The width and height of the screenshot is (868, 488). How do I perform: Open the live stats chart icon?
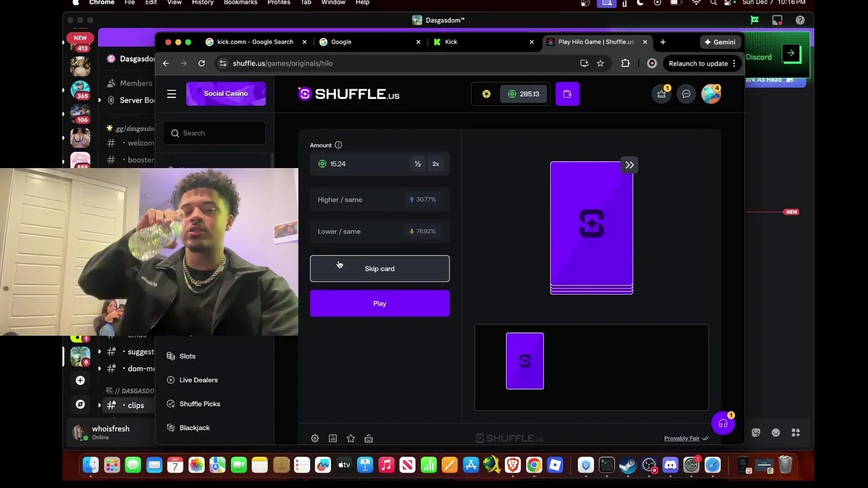pyautogui.click(x=333, y=439)
